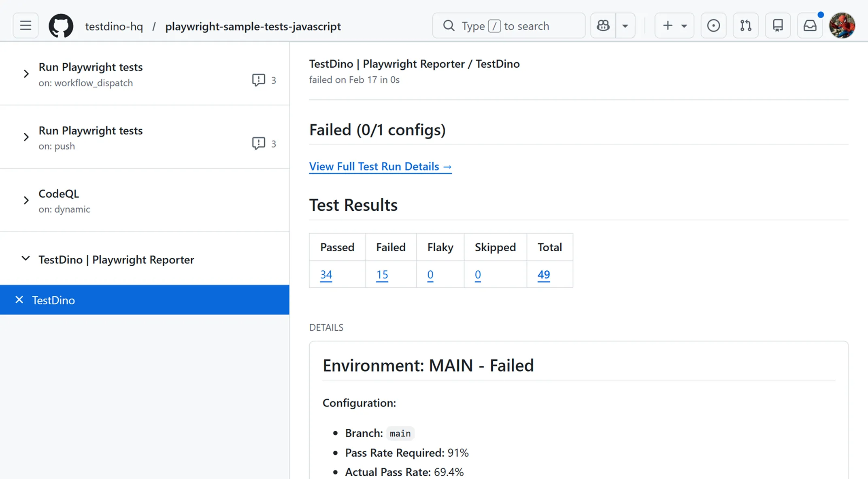Click annotations icon for push run
The width and height of the screenshot is (868, 479).
258,143
